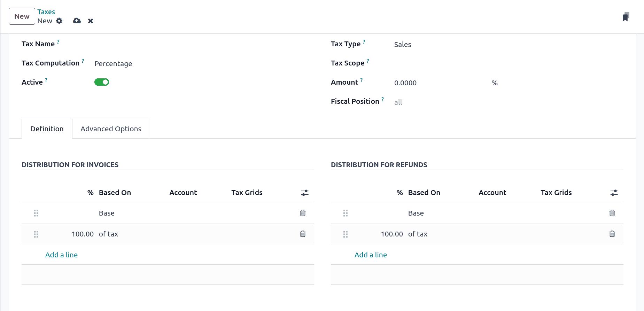The width and height of the screenshot is (644, 311).
Task: Switch to the Definition tab
Action: (x=47, y=129)
